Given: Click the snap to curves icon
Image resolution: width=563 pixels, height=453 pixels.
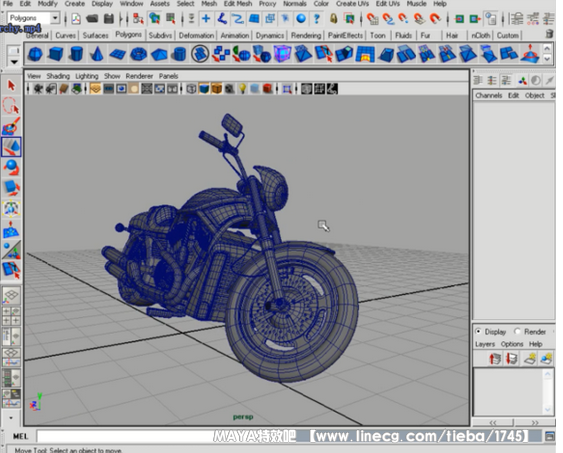Looking at the screenshot, I should 388,18.
